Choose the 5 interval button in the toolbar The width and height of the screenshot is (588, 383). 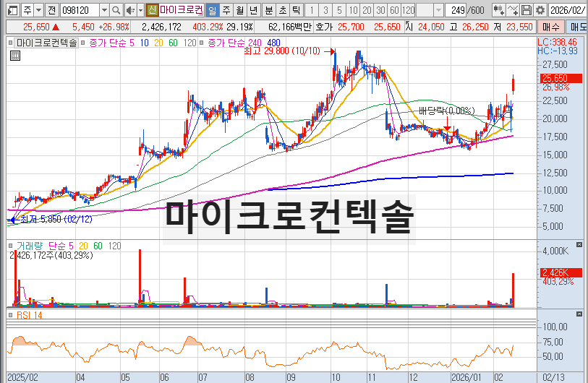(x=339, y=10)
